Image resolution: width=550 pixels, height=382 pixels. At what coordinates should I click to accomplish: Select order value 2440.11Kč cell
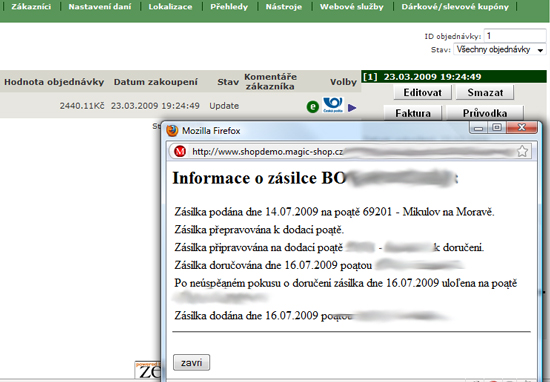coord(82,106)
